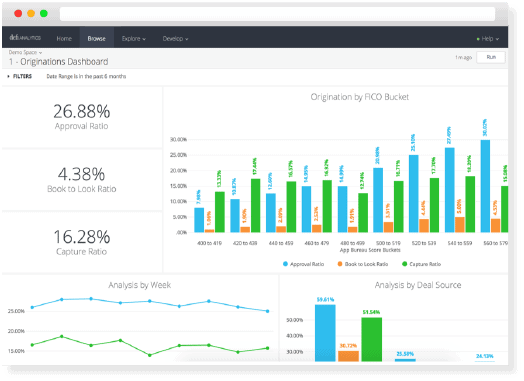Click the 25.58% deal source label

[x=405, y=354]
